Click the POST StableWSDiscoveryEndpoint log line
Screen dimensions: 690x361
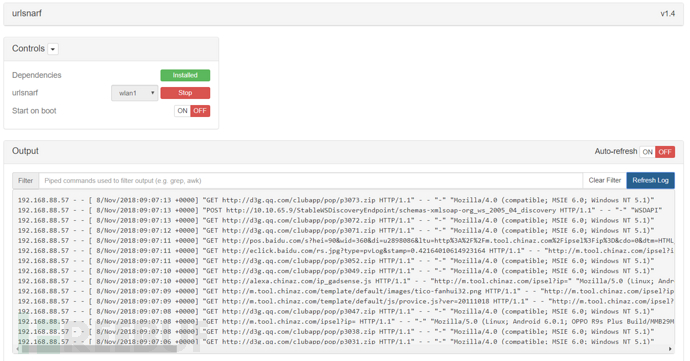[x=340, y=210]
